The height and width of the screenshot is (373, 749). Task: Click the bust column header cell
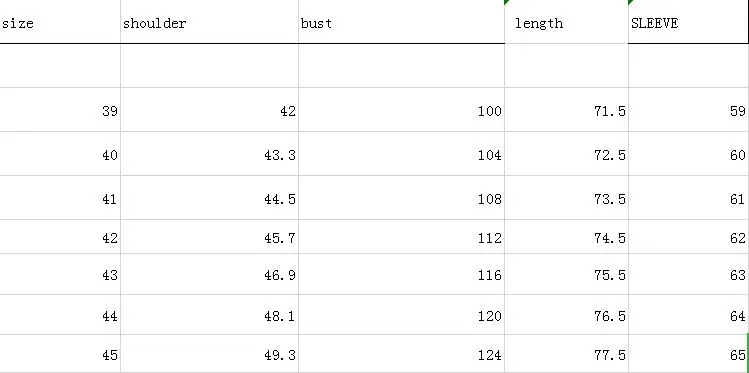401,21
